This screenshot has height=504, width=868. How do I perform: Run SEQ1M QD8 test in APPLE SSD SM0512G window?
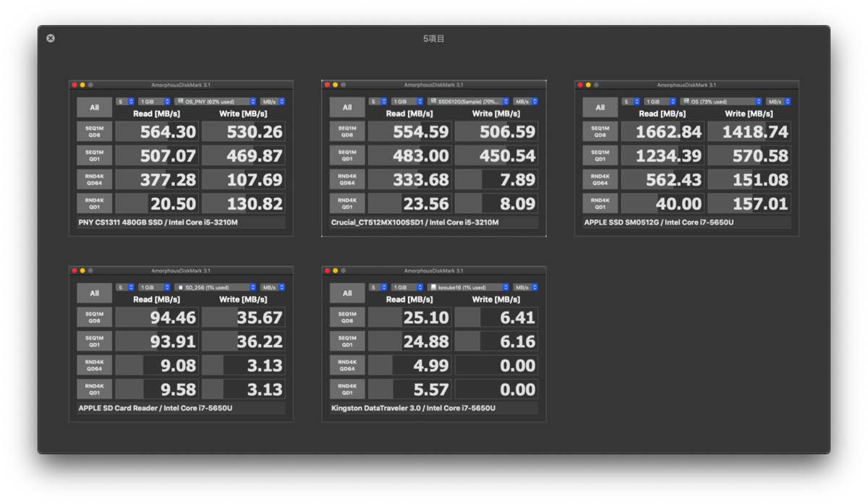click(x=600, y=132)
